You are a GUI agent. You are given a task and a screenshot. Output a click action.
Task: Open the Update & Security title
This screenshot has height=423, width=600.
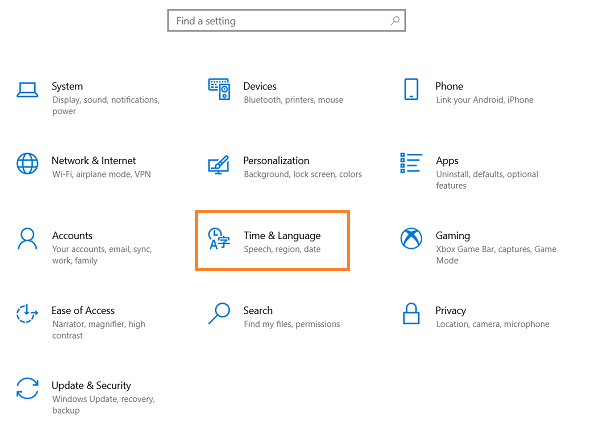(x=91, y=385)
